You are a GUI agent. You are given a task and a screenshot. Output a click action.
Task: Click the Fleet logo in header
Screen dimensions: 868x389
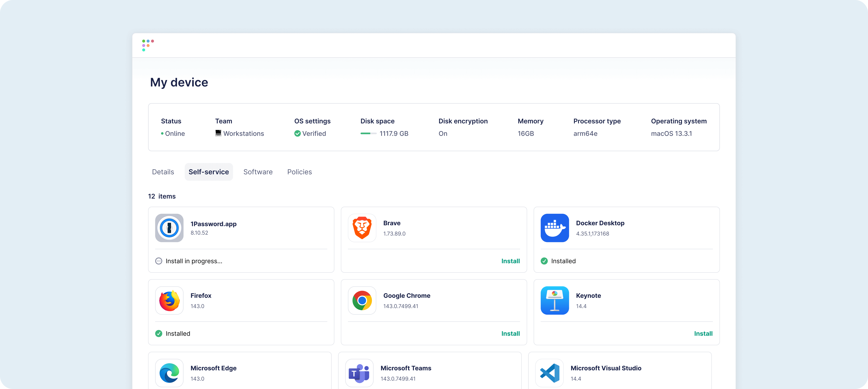click(x=148, y=45)
